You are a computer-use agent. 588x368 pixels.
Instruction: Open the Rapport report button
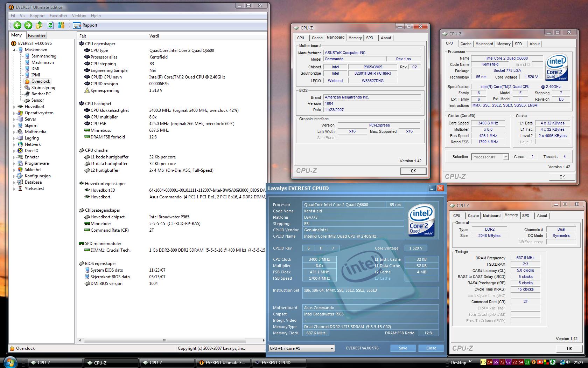pyautogui.click(x=85, y=25)
